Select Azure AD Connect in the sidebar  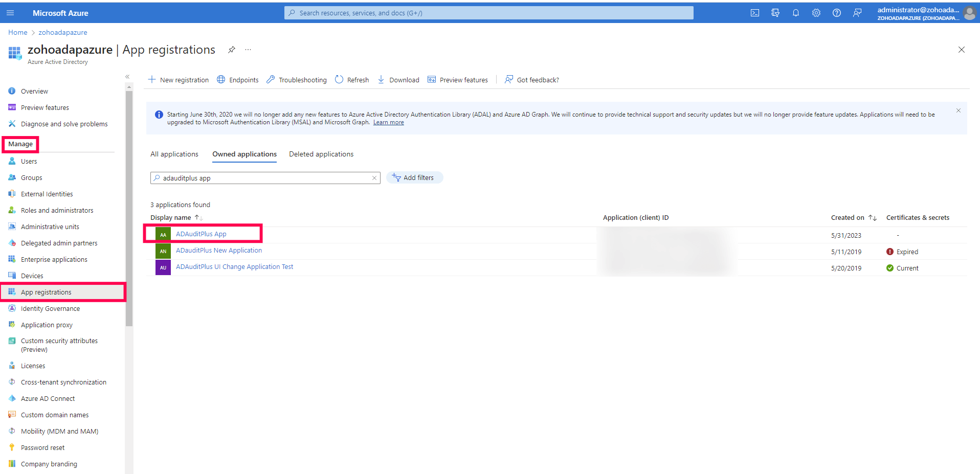point(48,398)
